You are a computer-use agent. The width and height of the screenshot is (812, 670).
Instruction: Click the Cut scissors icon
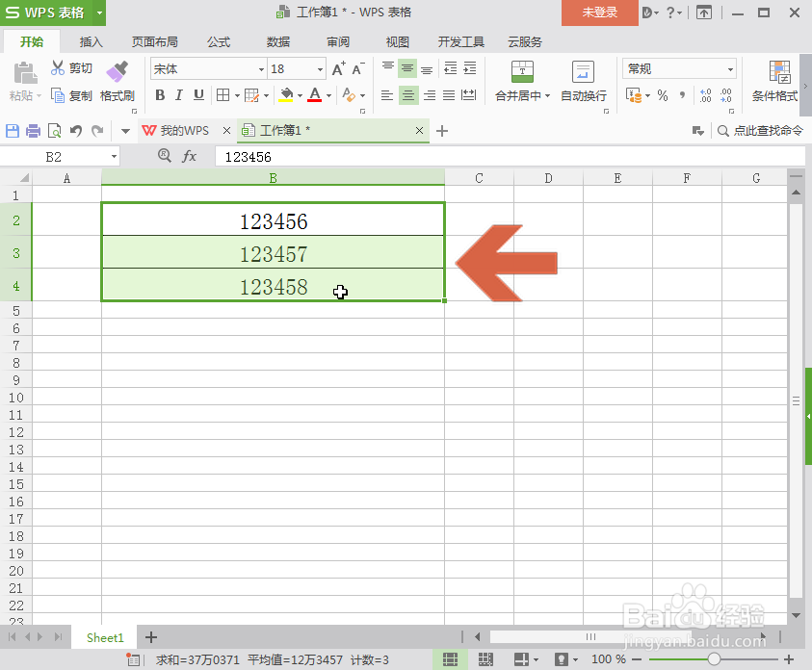click(58, 67)
